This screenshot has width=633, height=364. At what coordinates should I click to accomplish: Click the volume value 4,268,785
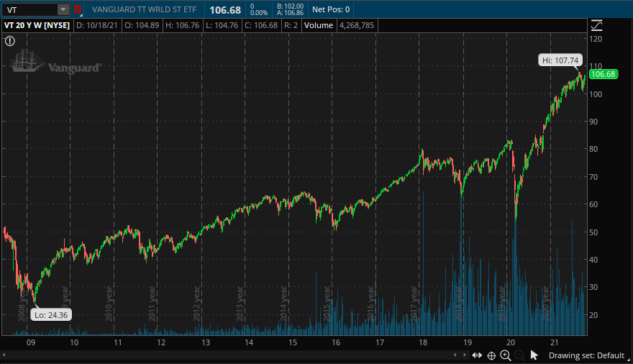[357, 25]
